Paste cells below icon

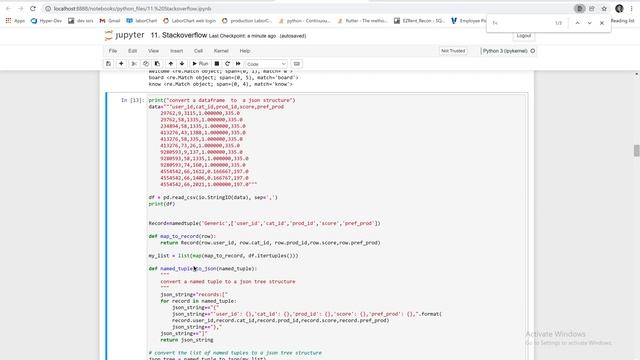coord(157,64)
